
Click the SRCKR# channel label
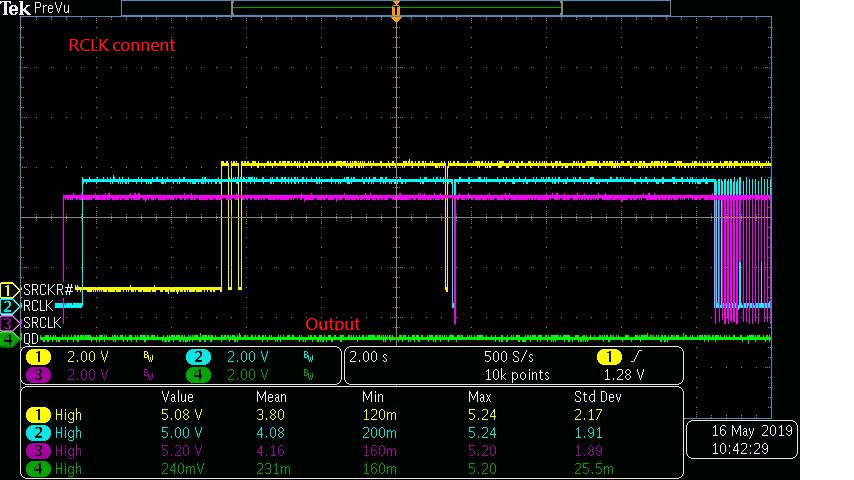pos(48,290)
